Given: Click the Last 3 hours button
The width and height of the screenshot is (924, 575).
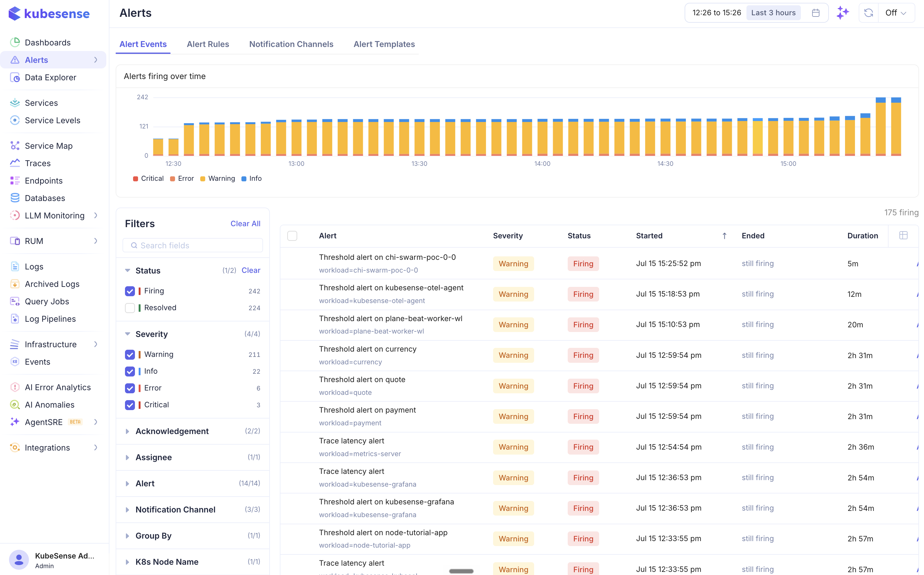Looking at the screenshot, I should (773, 12).
